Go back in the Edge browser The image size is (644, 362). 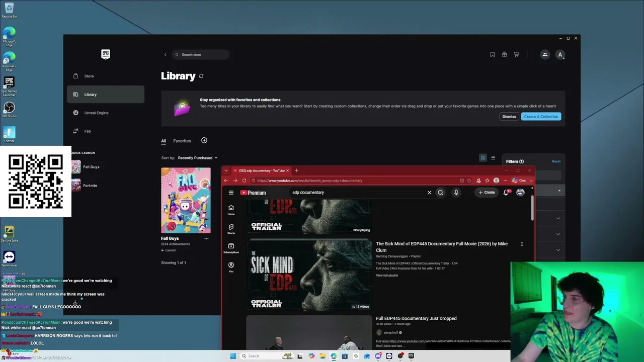[x=226, y=180]
